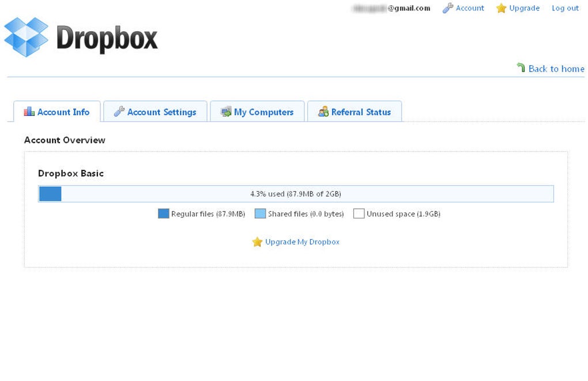Switch to the Account Info tab
The image size is (588, 381).
coord(57,111)
